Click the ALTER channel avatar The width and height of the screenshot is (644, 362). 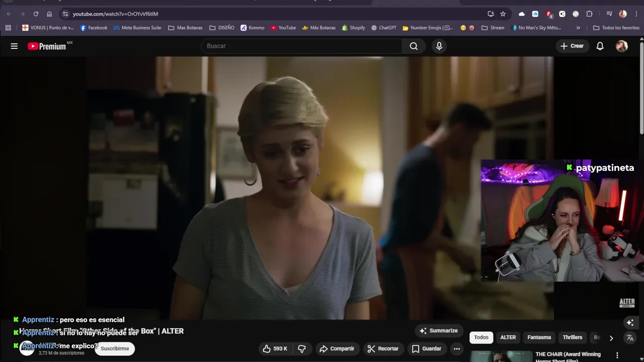(x=26, y=348)
